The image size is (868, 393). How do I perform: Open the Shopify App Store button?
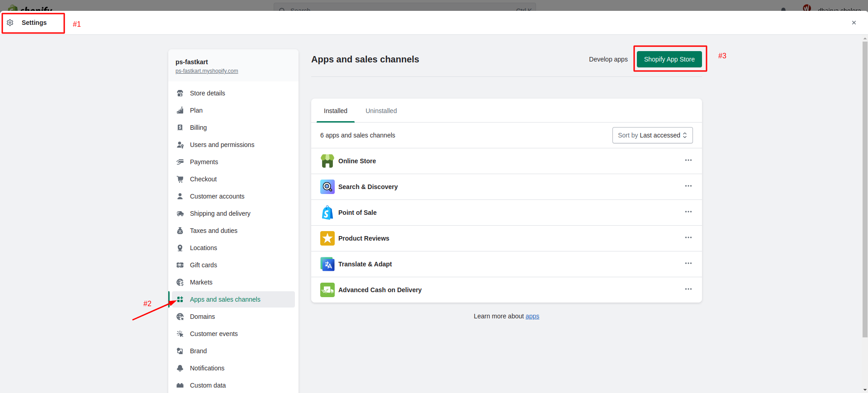(x=669, y=59)
